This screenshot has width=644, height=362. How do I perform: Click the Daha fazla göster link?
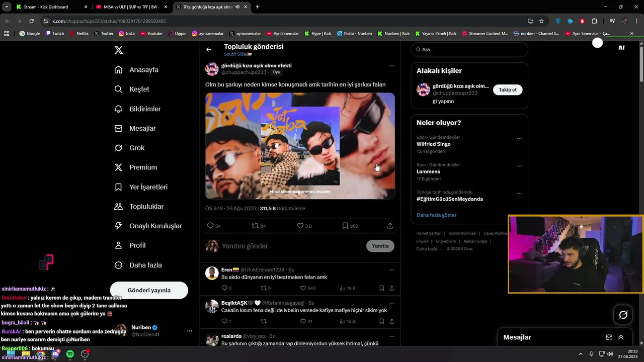pos(436,215)
